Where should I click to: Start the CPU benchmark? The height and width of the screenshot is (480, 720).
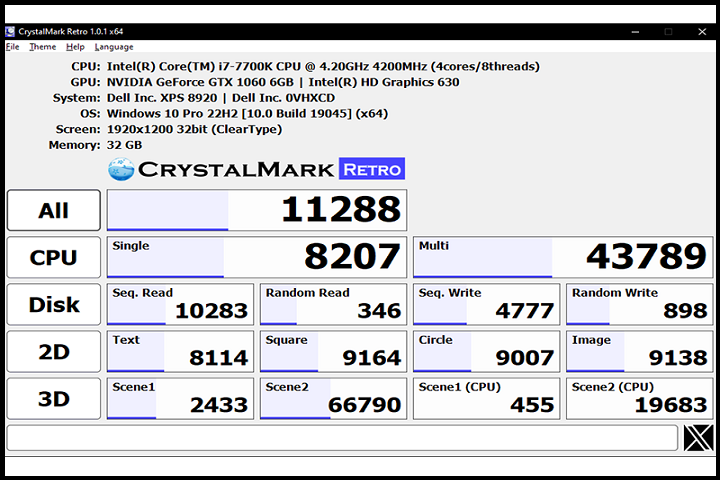tap(54, 257)
